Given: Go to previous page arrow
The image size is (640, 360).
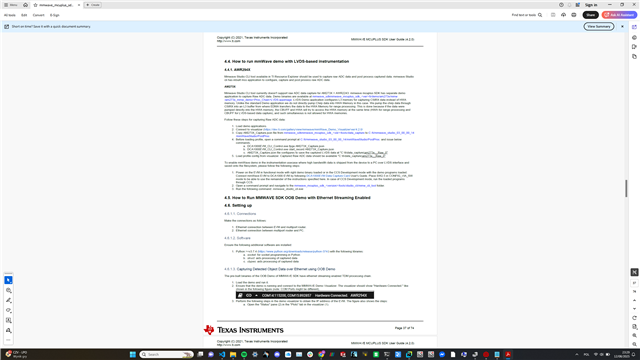Looking at the screenshot, I should [634, 300].
